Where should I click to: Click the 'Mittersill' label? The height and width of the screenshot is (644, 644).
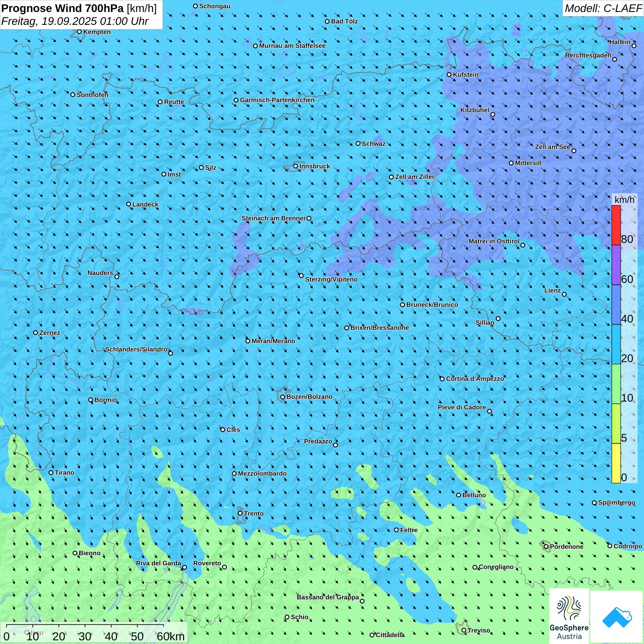(529, 163)
